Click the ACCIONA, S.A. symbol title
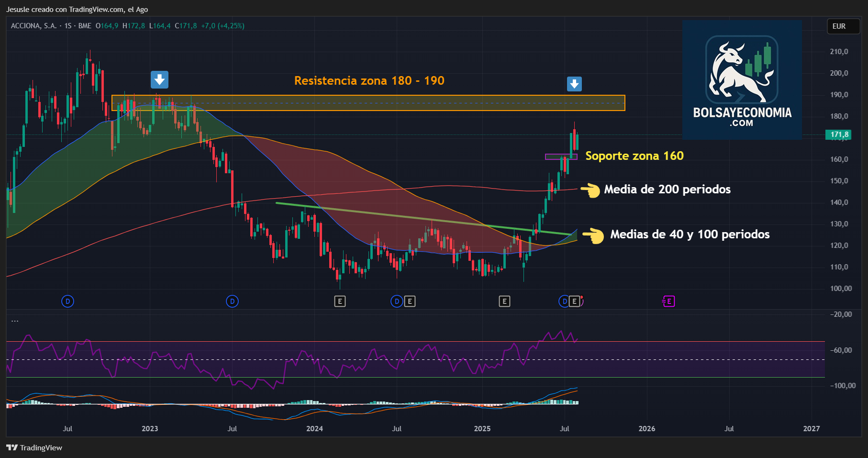 [33, 26]
